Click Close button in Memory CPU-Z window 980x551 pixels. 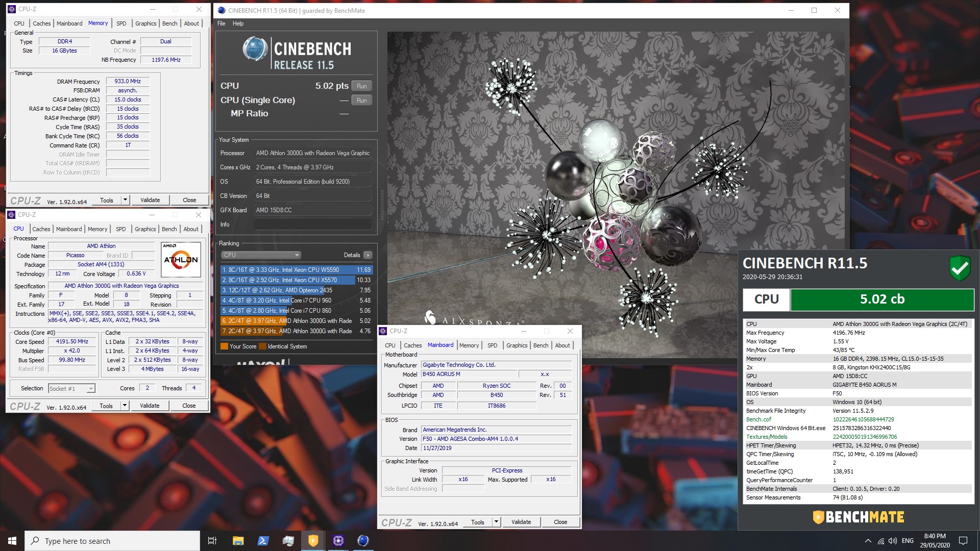[x=189, y=200]
